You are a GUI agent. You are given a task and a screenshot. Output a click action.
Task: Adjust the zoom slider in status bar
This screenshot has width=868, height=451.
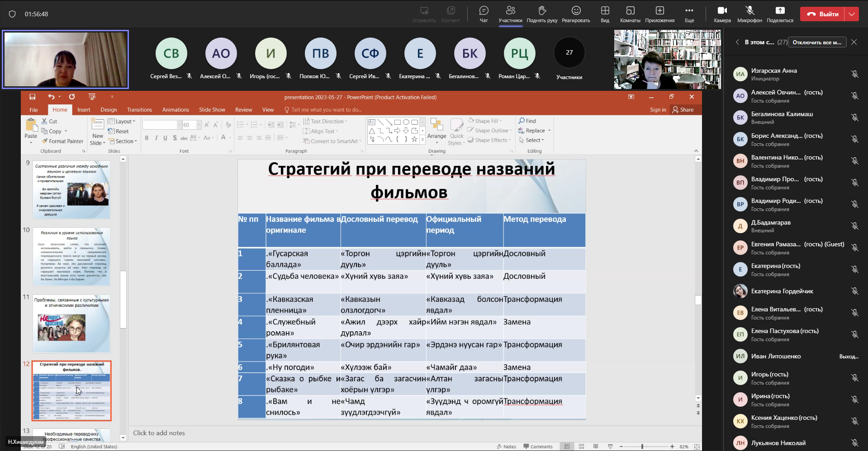point(642,446)
